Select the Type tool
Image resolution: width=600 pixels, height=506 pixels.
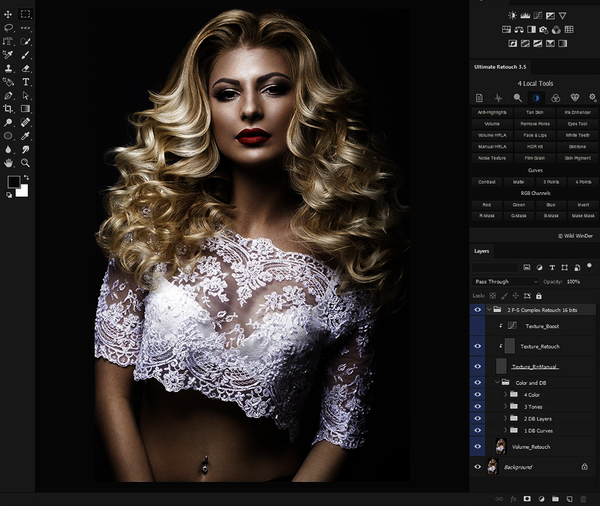coord(25,82)
